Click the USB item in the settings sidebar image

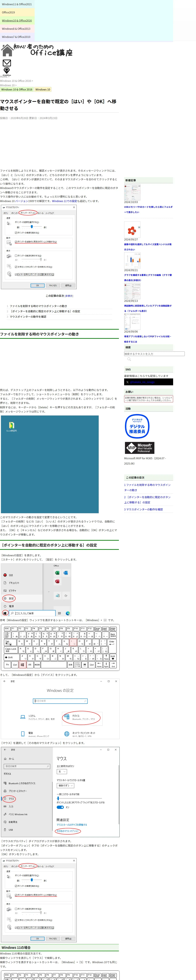8,830
